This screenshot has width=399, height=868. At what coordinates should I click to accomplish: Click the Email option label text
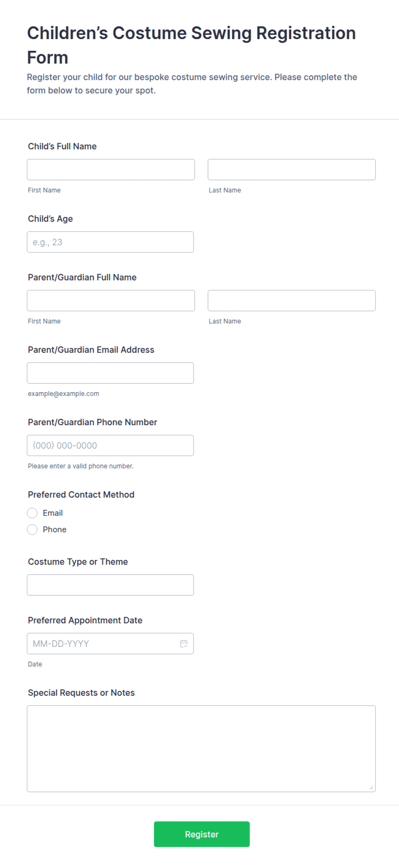(x=53, y=513)
